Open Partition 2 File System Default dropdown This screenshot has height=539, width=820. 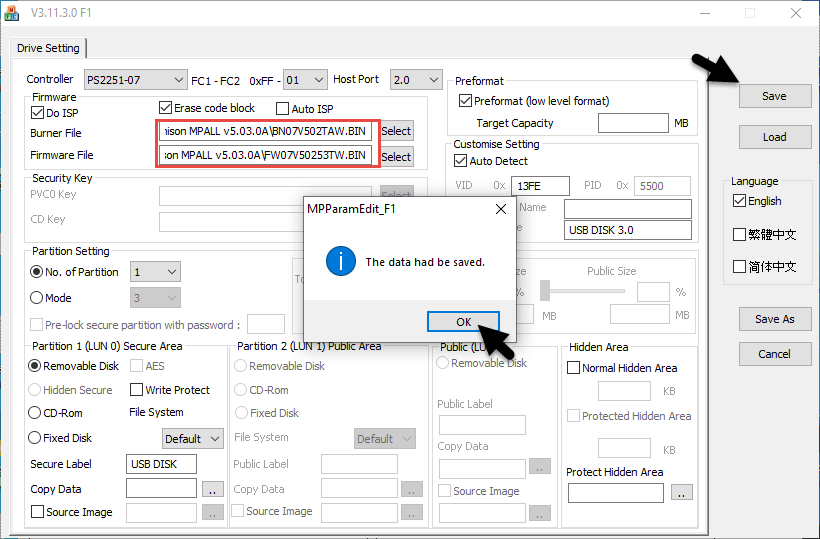tap(385, 439)
